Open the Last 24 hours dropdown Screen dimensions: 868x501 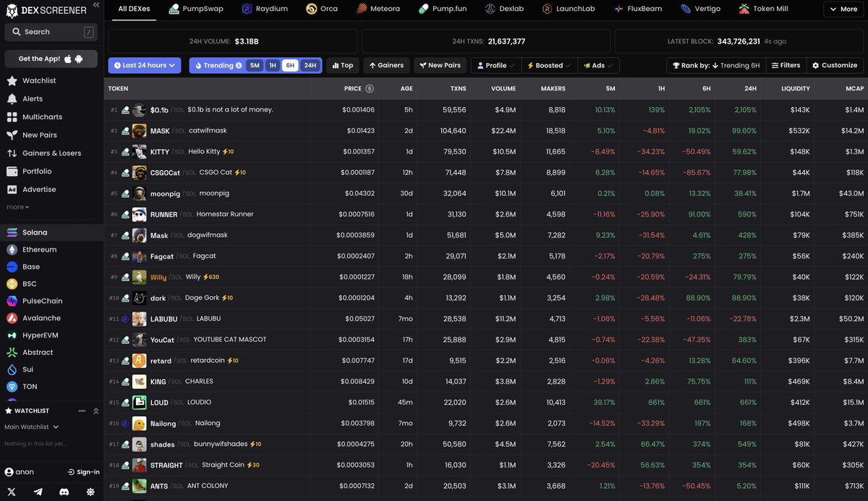pos(145,65)
